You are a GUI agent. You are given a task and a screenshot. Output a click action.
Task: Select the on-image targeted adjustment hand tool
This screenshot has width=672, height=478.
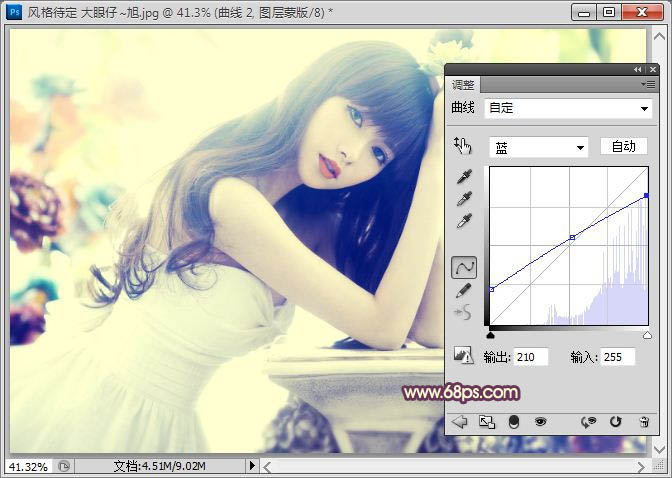[x=461, y=146]
